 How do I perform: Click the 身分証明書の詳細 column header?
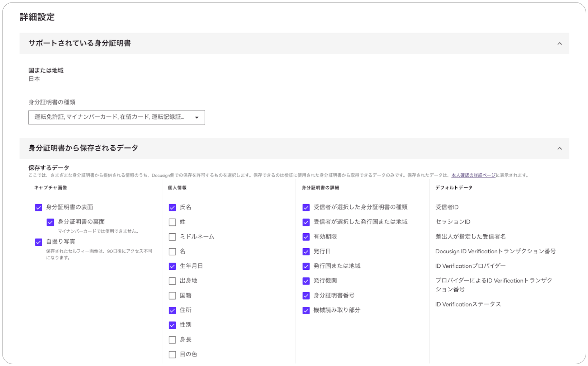coord(320,188)
